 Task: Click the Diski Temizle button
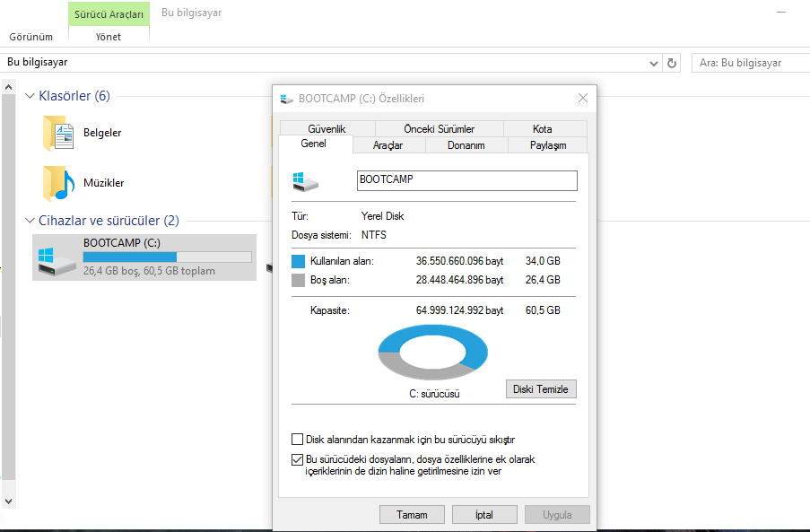(x=540, y=388)
